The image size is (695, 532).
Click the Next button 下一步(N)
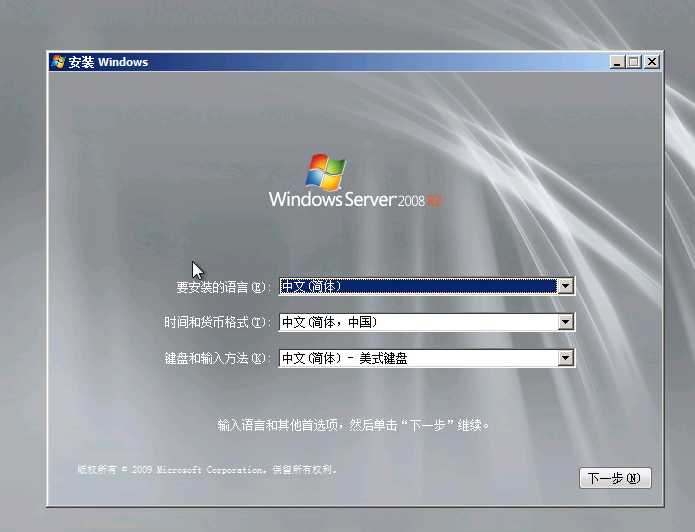tap(615, 478)
